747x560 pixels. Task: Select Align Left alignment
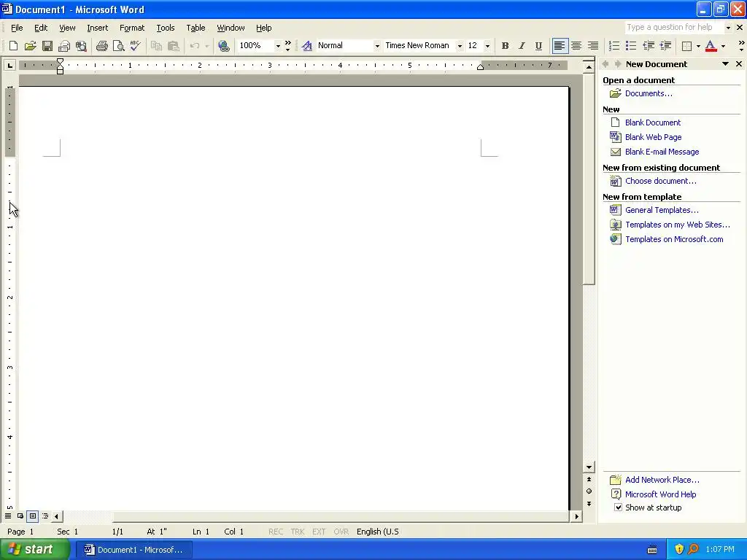(x=560, y=46)
